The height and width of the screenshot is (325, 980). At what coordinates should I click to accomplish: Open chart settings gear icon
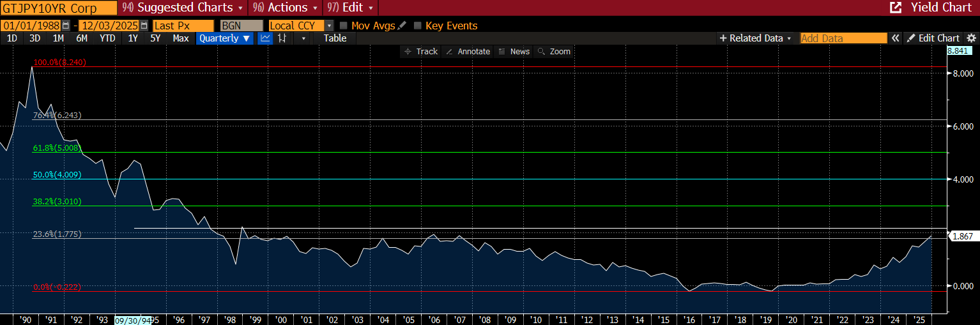click(971, 38)
